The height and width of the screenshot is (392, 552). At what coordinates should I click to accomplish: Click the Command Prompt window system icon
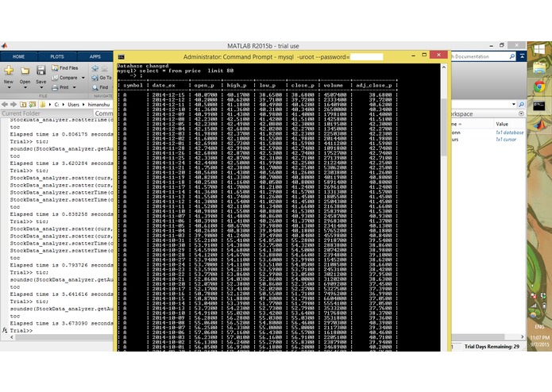pos(121,57)
